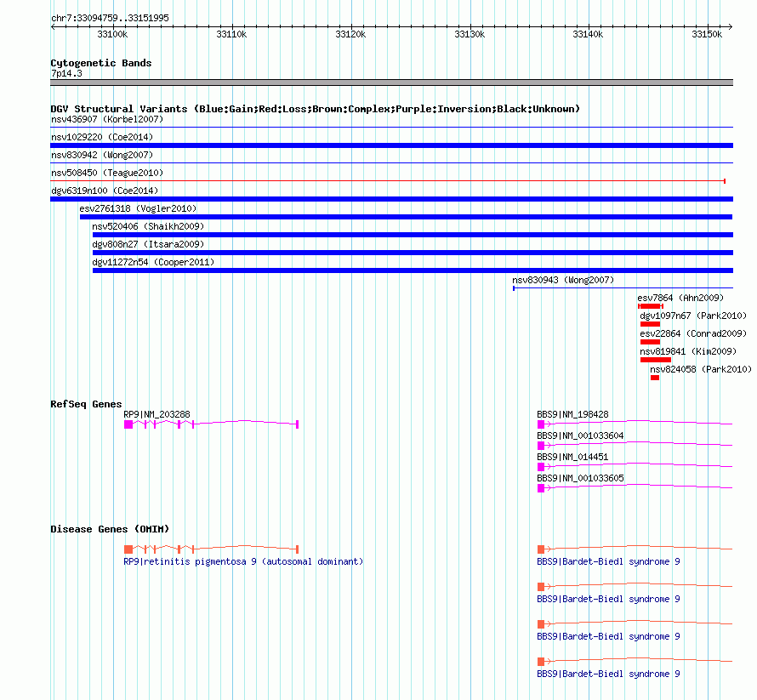Click the 33100k ruler position label
Viewport: 757px width, 700px height.
coord(112,34)
